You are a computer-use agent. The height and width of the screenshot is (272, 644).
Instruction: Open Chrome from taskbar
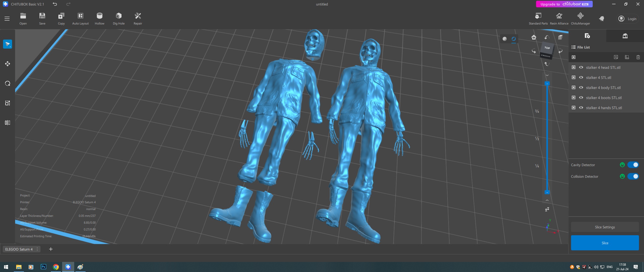pos(56,267)
